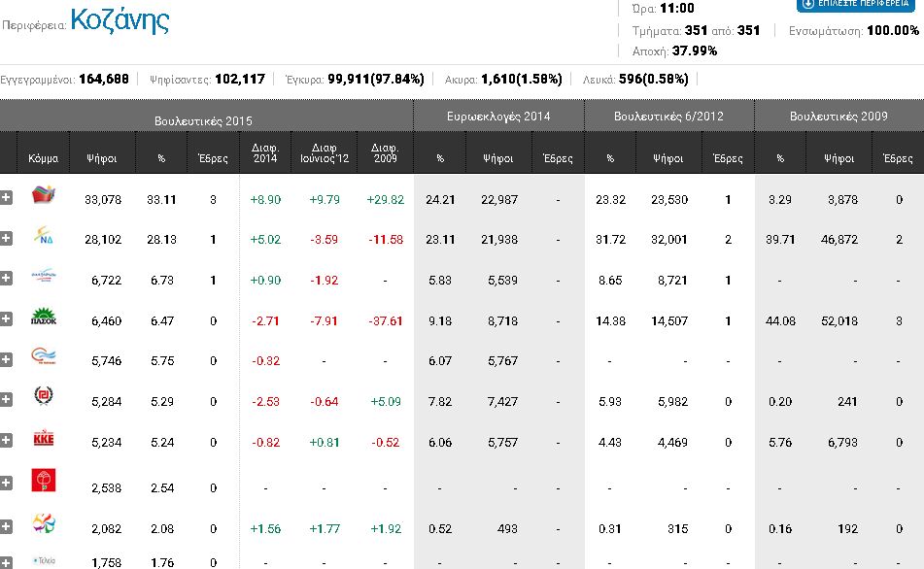Viewport: 924px width, 569px height.
Task: Click the red square logo with 2,538 votes
Action: tap(45, 480)
